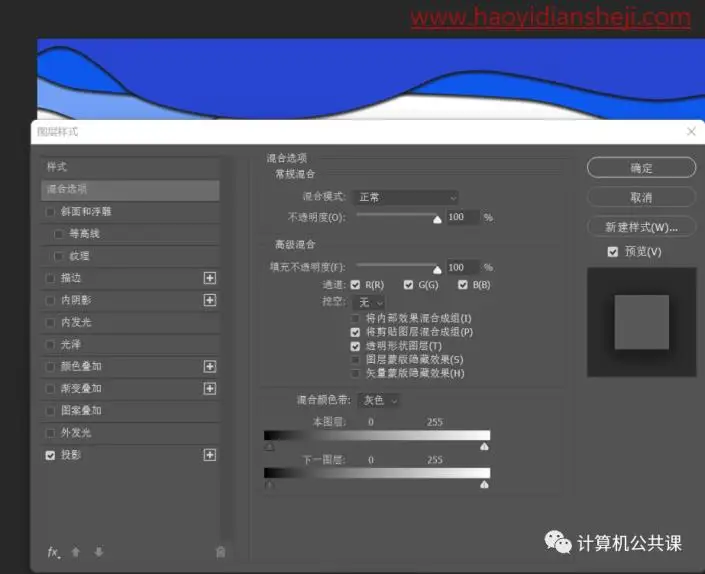
Task: Click plus icon next to 渐变叠加
Action: click(x=210, y=388)
